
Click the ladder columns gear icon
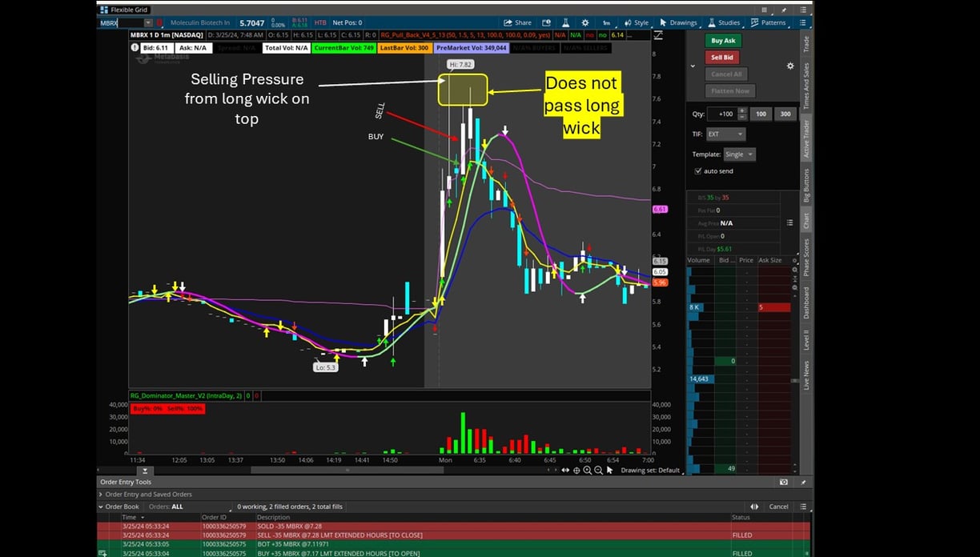(794, 260)
